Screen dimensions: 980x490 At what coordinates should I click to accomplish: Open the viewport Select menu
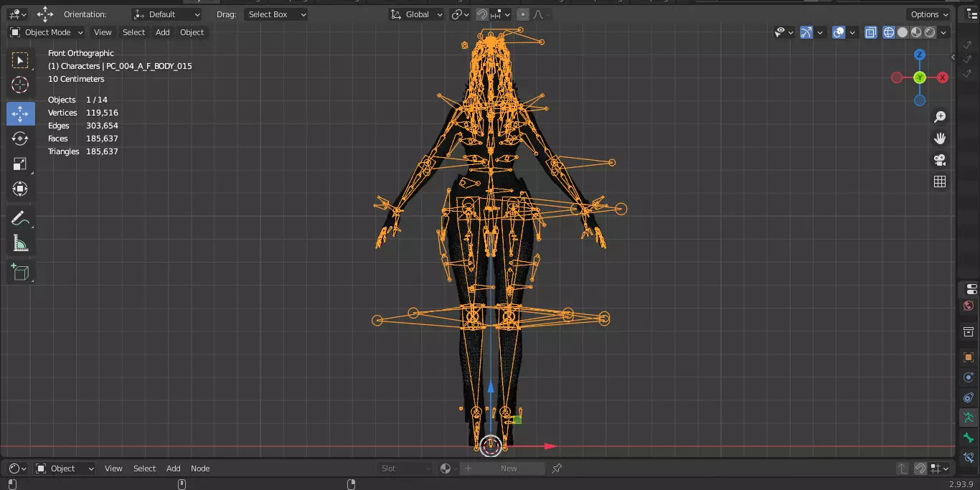133,32
